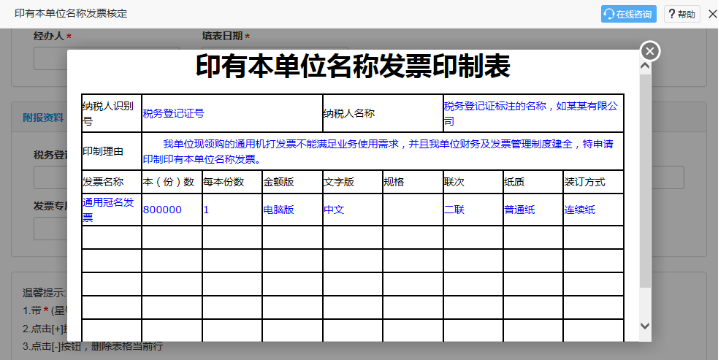Screen dimensions: 719x361
Task: Click the 发票名称 column header
Action: tap(111, 182)
